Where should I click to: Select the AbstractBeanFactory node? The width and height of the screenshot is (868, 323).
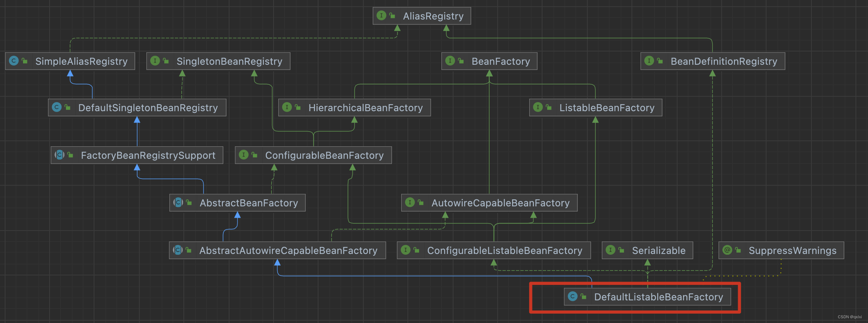point(237,203)
